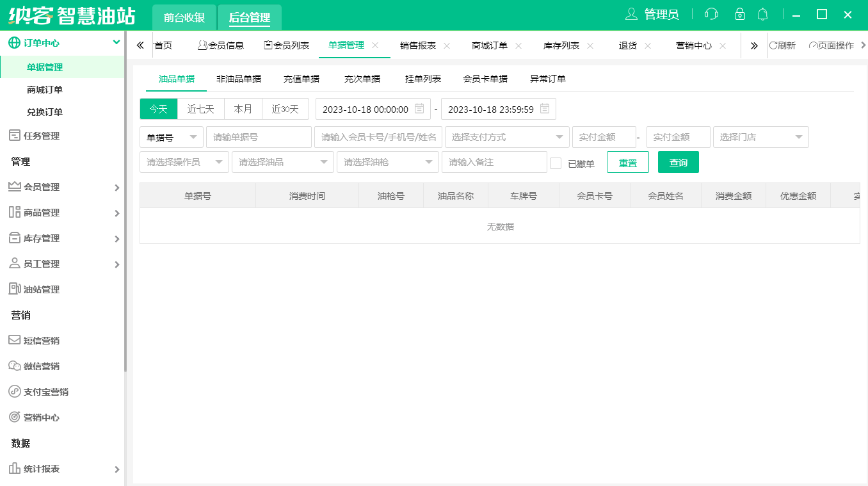868x486 pixels.
Task: Click the 请输入备注 input field
Action: pyautogui.click(x=494, y=162)
